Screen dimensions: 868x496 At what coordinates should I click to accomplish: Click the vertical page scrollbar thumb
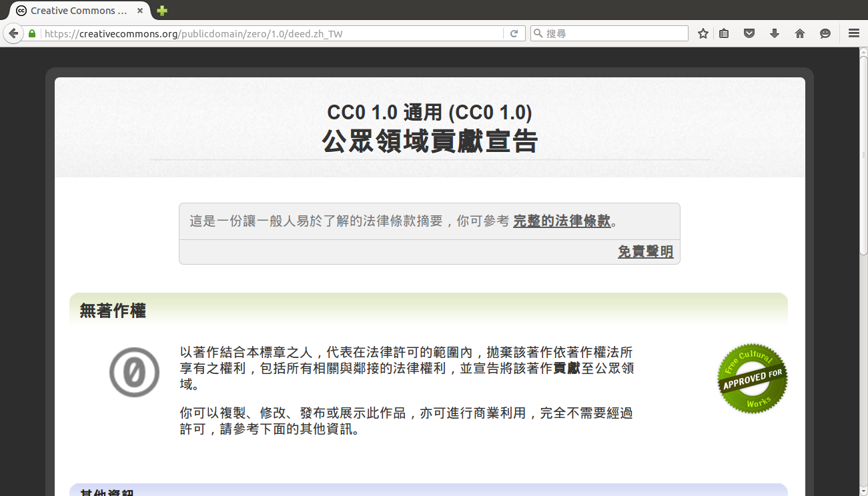click(x=863, y=153)
